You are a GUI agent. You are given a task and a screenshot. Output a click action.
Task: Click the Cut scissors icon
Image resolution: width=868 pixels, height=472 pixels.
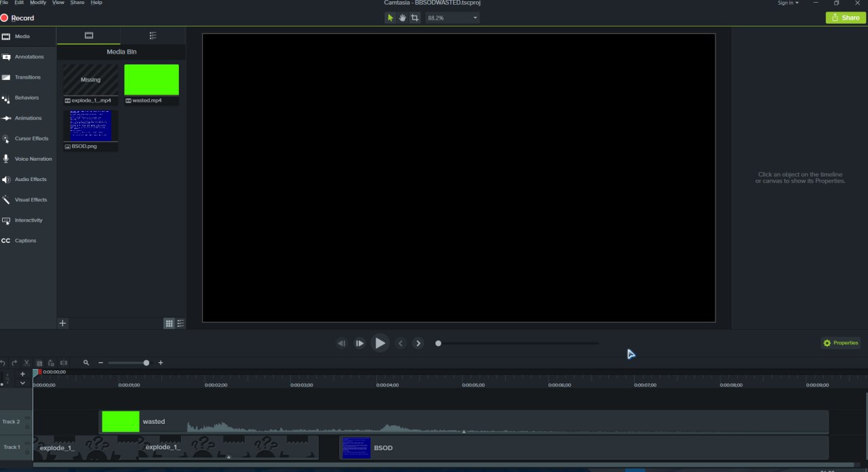(27, 363)
